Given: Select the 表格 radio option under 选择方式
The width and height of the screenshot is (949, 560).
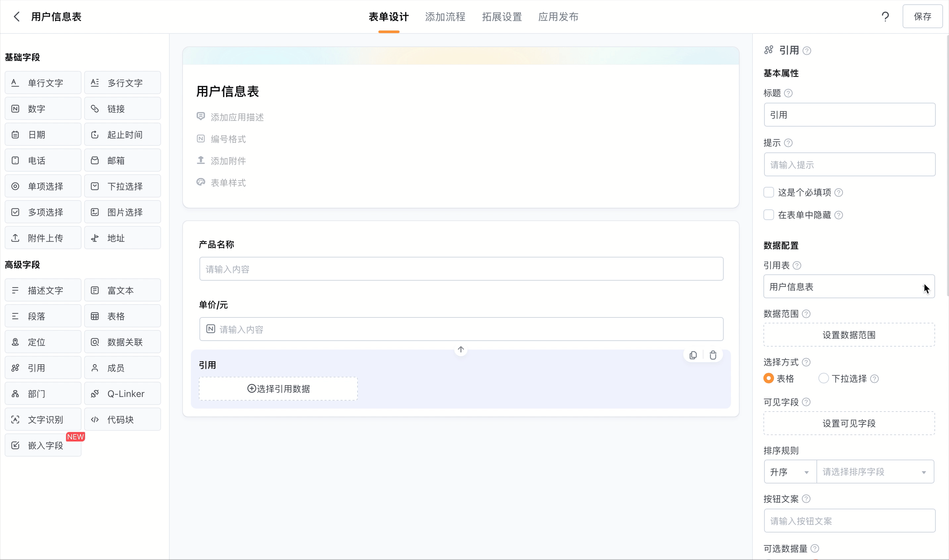Looking at the screenshot, I should [x=769, y=378].
